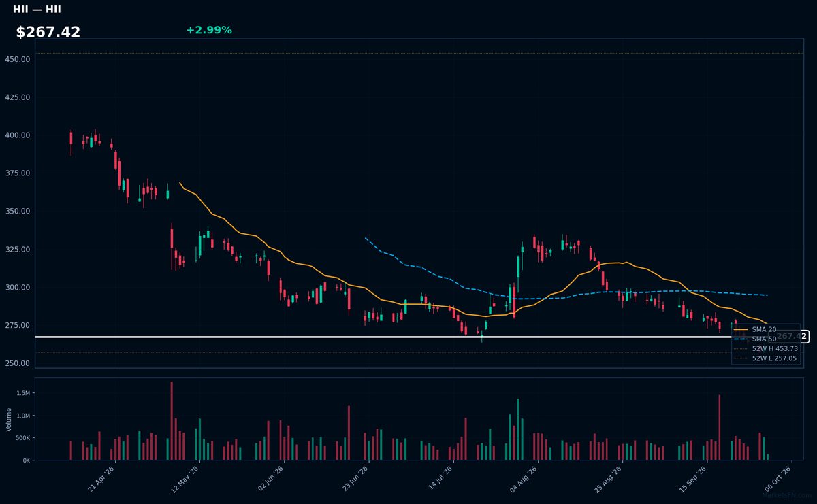Viewport: 817px width, 504px height.
Task: Select the SMA 50 legend entry
Action: [x=765, y=339]
